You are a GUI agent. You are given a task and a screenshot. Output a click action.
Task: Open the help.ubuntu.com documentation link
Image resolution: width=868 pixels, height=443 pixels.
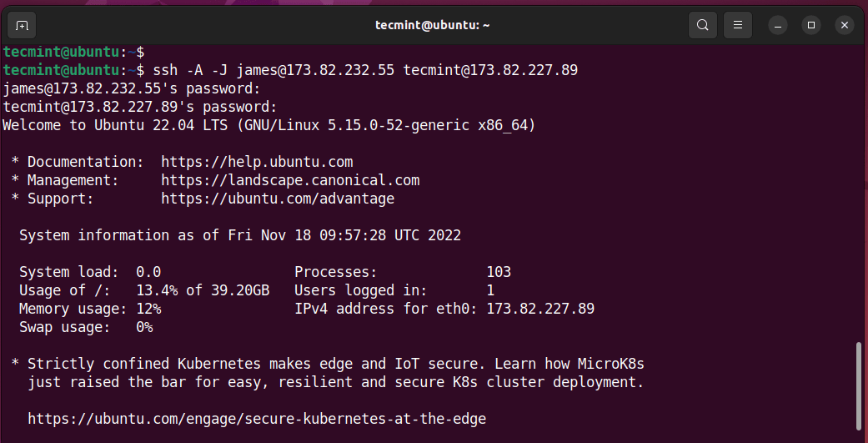[x=257, y=162]
